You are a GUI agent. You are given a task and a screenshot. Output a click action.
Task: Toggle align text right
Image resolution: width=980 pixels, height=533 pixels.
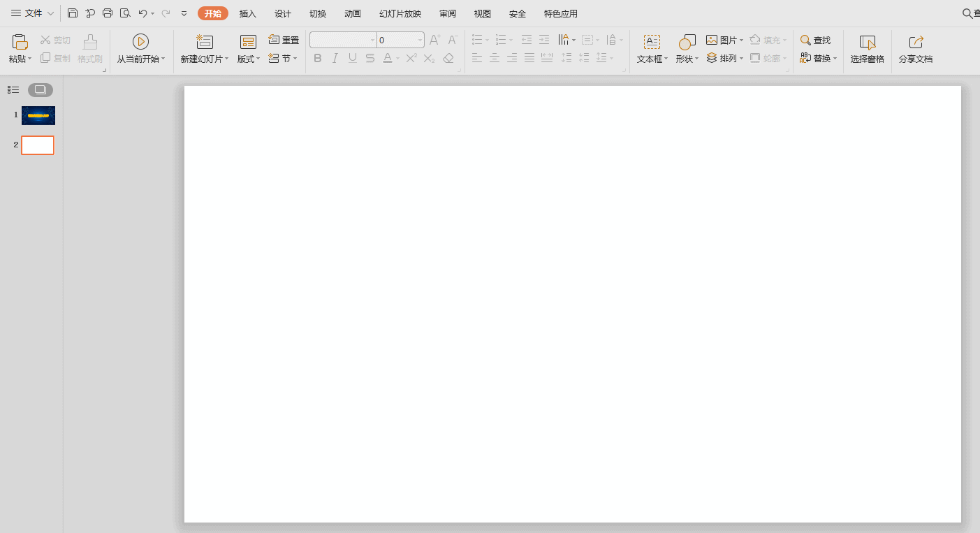pyautogui.click(x=512, y=58)
